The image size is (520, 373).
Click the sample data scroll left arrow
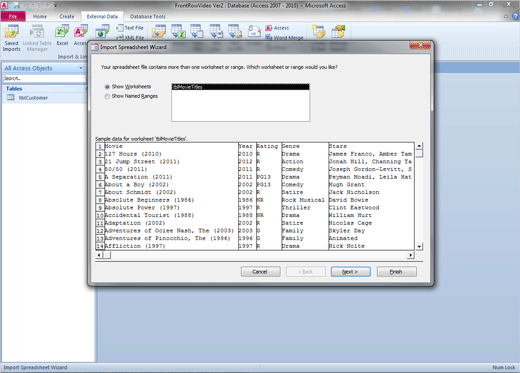99,255
